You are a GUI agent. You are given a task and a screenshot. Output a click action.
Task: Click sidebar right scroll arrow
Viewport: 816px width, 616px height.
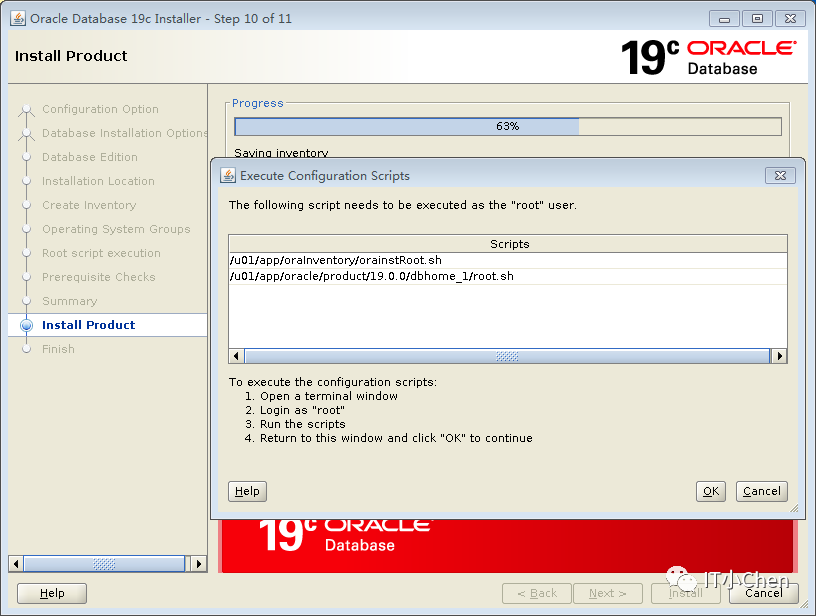click(x=199, y=563)
